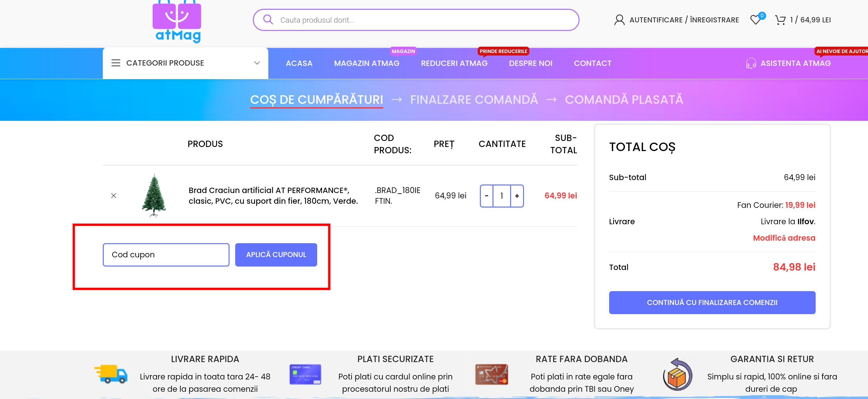Navigate to the Contact page
The image size is (868, 399).
(592, 63)
